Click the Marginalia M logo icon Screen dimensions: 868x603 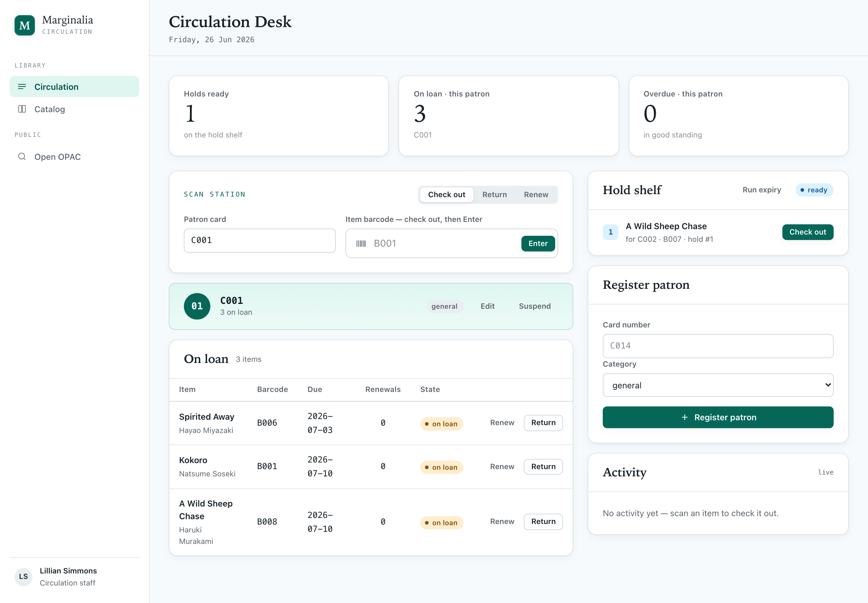point(24,25)
